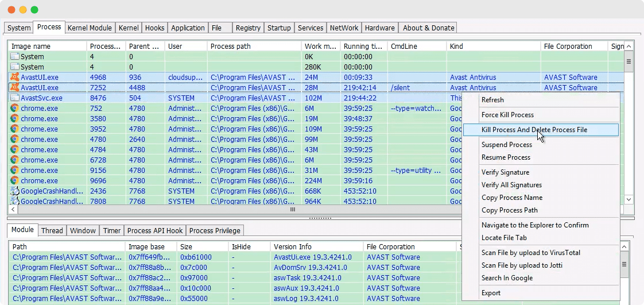Click the GoogleCrashHandler icon for process 2436

[14, 191]
